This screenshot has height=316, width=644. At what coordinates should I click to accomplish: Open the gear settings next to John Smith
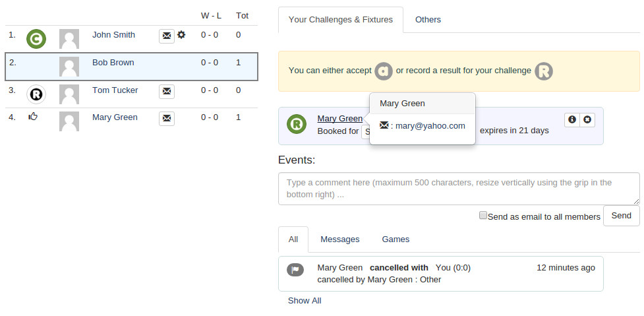[x=182, y=35]
